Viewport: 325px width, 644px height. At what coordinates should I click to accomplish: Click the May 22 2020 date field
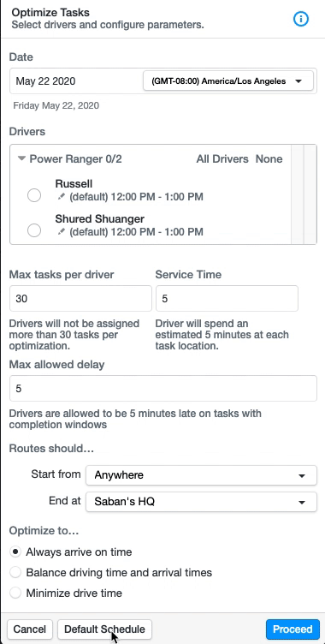click(76, 80)
